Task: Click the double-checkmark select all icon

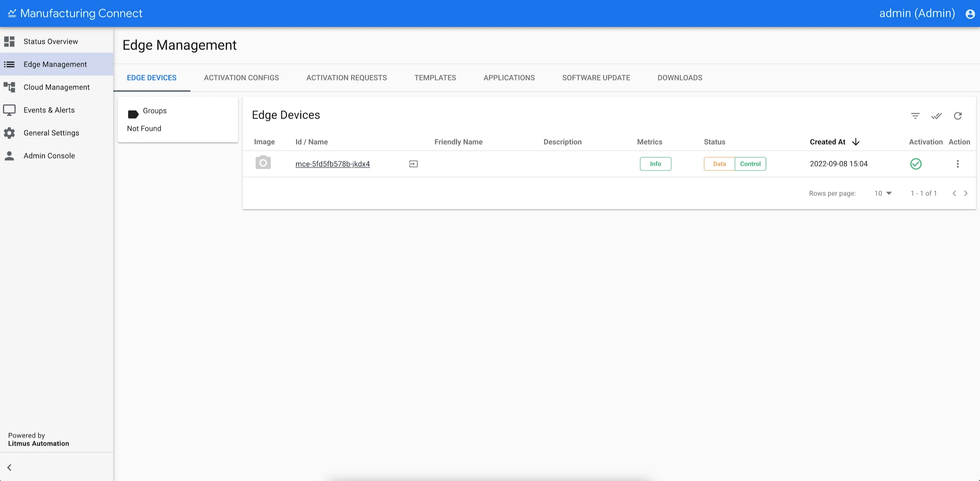Action: pos(936,116)
